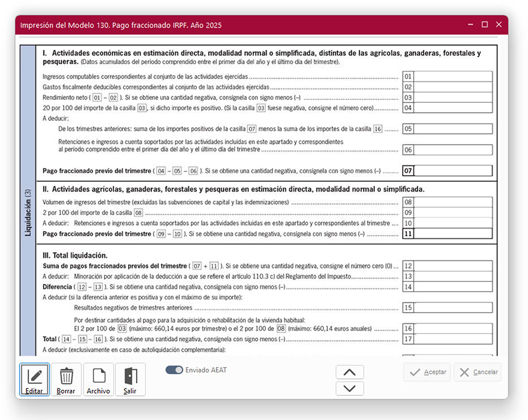Maximize the Modelo 130 window

click(x=484, y=25)
